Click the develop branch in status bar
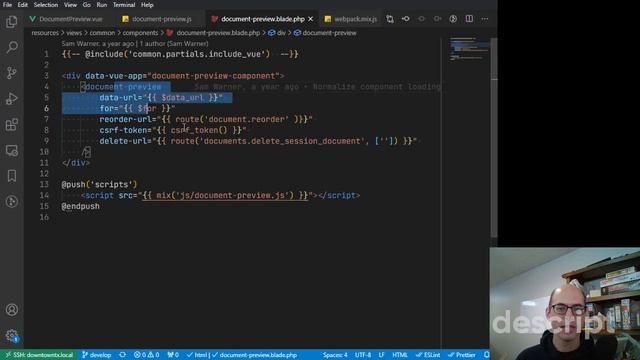Screen dimensions: 640x360 96,355
